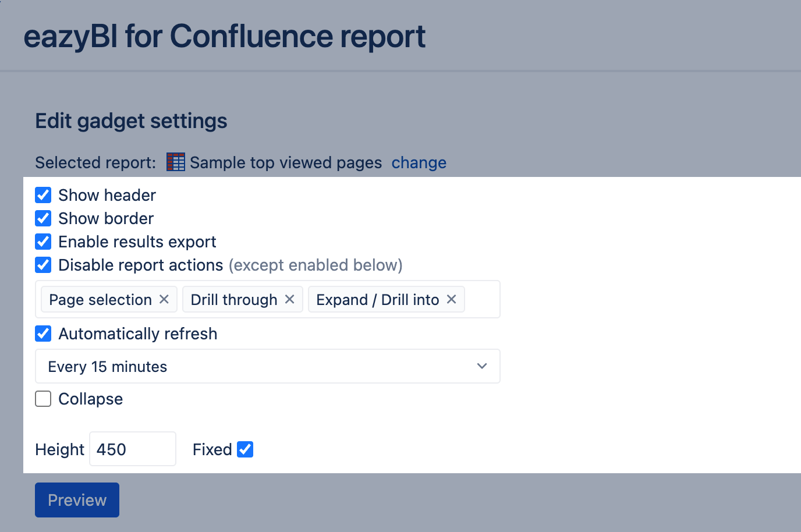Uncheck Show border
Image resolution: width=801 pixels, height=532 pixels.
[x=43, y=218]
